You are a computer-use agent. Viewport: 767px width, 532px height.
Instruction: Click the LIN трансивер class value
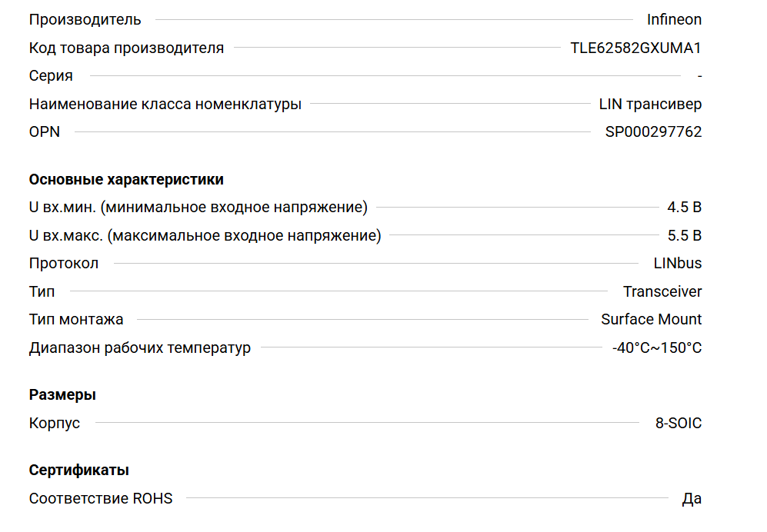pyautogui.click(x=650, y=104)
